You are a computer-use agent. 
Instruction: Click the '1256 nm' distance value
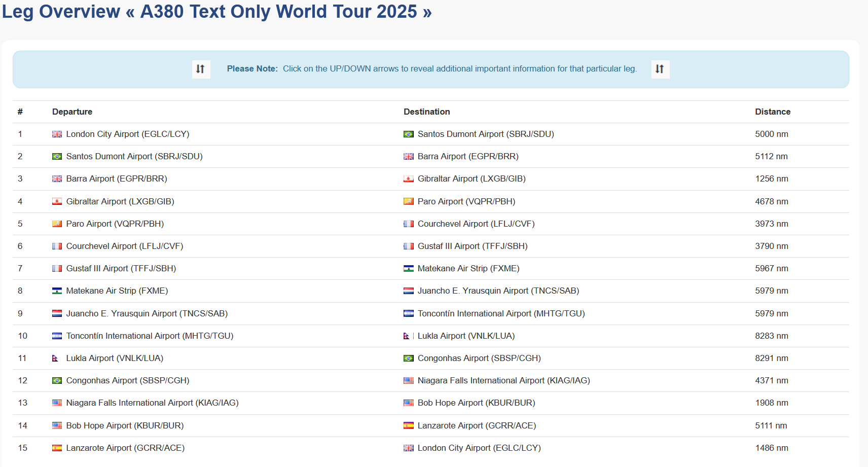point(772,179)
